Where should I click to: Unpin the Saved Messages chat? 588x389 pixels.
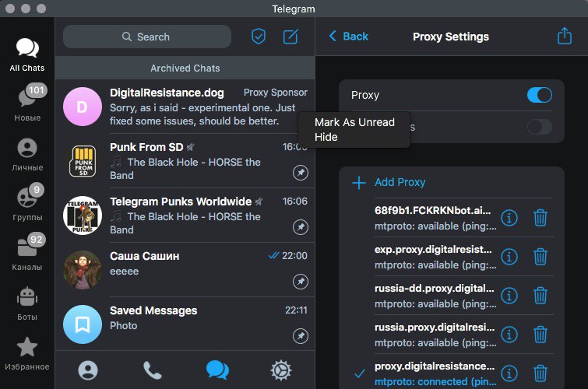301,336
